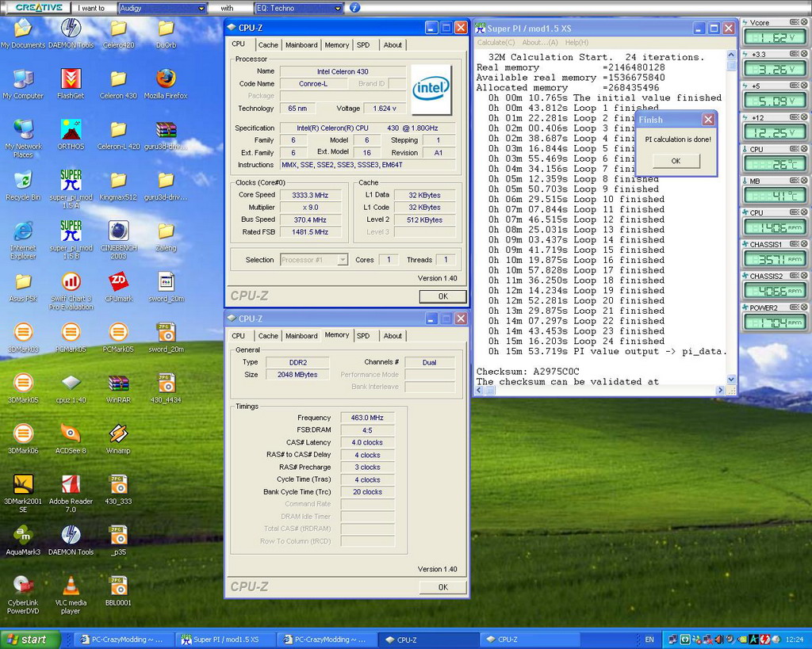Open 3DMark2001 SE shortcut
812x649 pixels.
tap(23, 493)
